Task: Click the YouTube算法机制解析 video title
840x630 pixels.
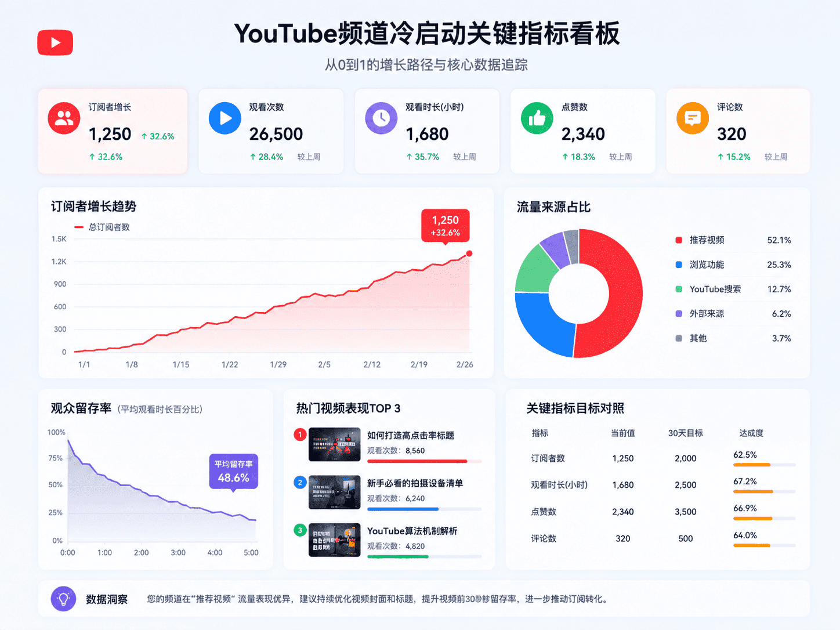Action: tap(412, 531)
